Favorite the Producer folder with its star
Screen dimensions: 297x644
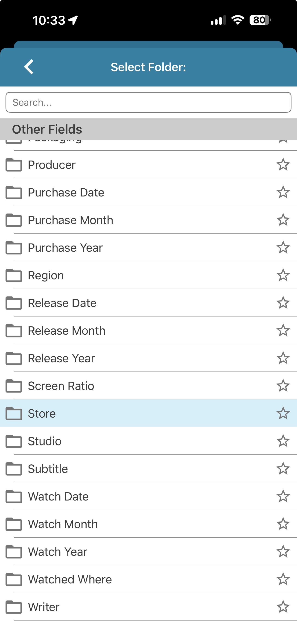pos(283,164)
